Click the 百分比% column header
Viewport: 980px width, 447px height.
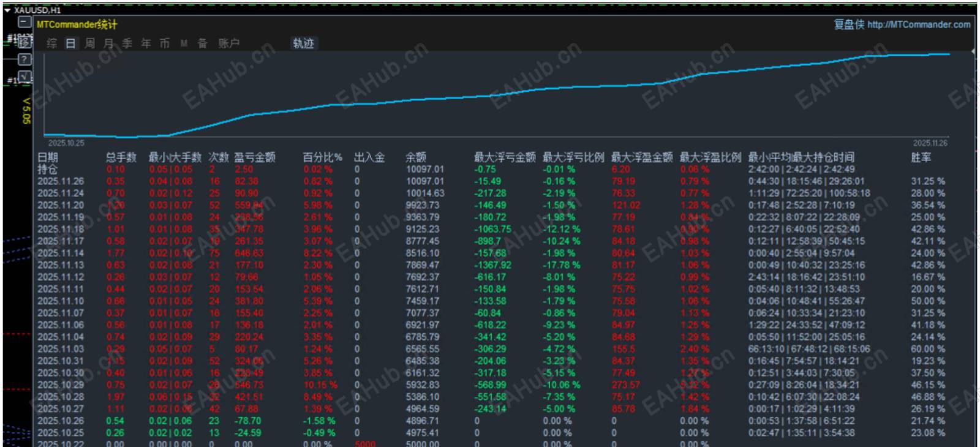coord(323,157)
